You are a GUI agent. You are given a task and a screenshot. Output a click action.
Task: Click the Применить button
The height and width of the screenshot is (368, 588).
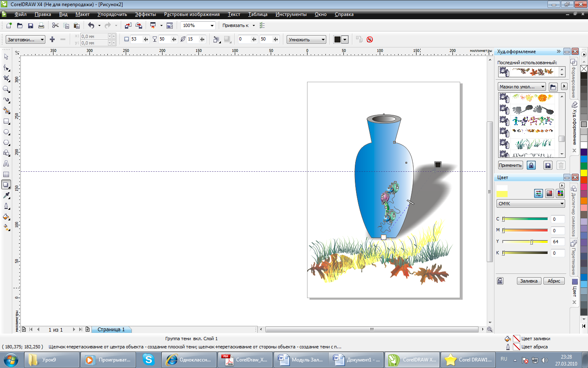[x=510, y=165]
